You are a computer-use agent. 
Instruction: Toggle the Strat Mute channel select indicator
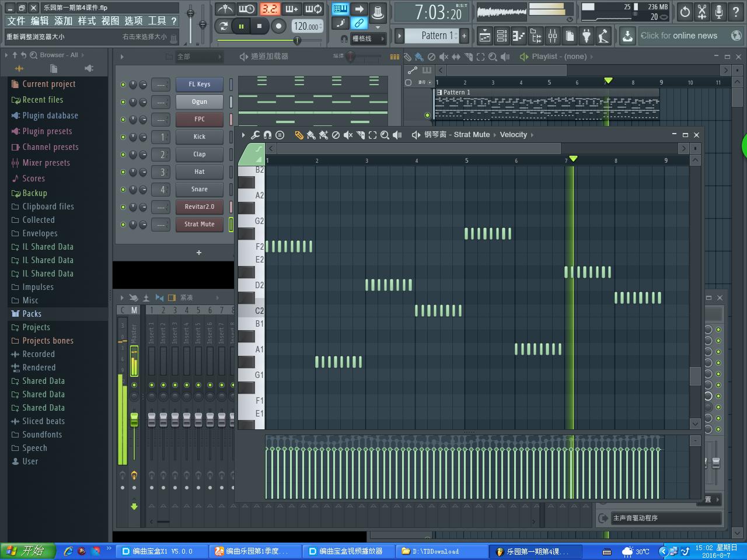(231, 224)
